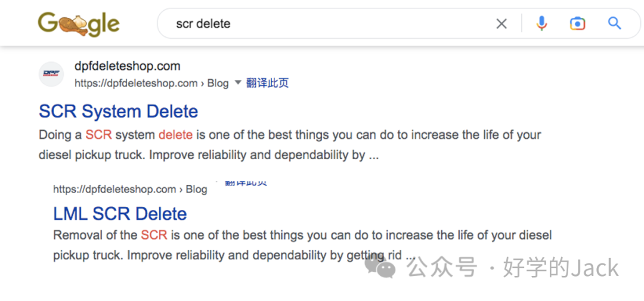Open the "SCR System Delete" result title
This screenshot has width=644, height=301.
(x=118, y=111)
